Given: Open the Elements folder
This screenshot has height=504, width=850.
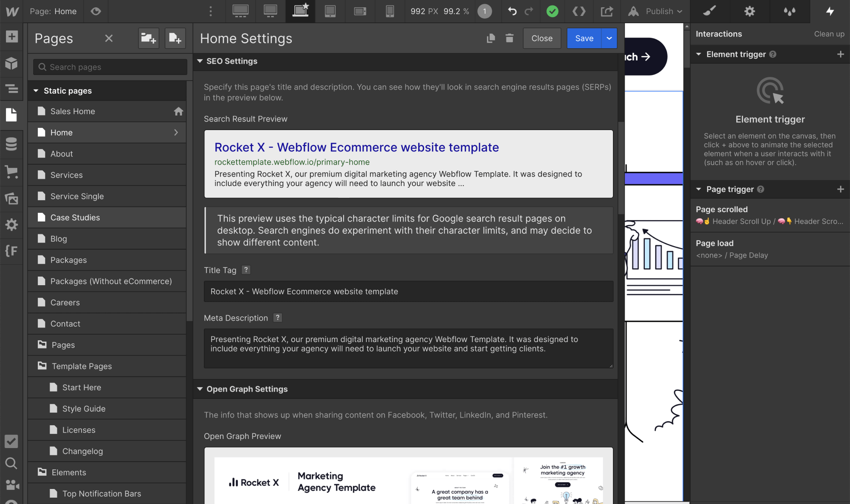Looking at the screenshot, I should pos(107,472).
